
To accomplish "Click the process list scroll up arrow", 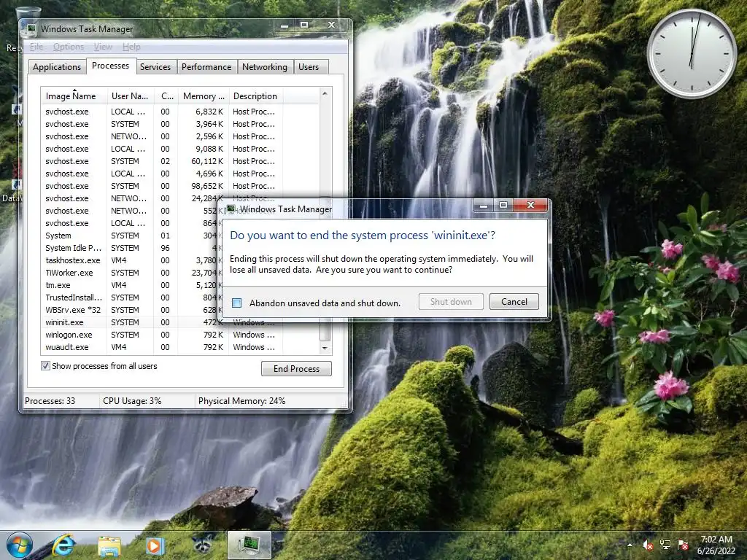I will 325,94.
